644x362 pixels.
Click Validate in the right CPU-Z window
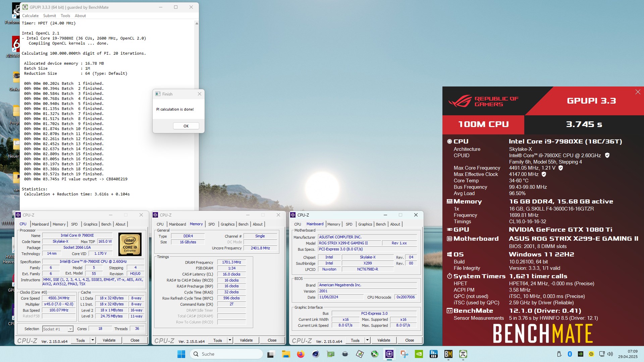click(384, 340)
